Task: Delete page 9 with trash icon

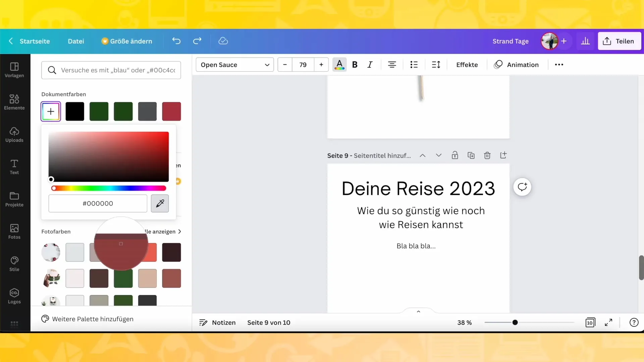Action: point(487,155)
